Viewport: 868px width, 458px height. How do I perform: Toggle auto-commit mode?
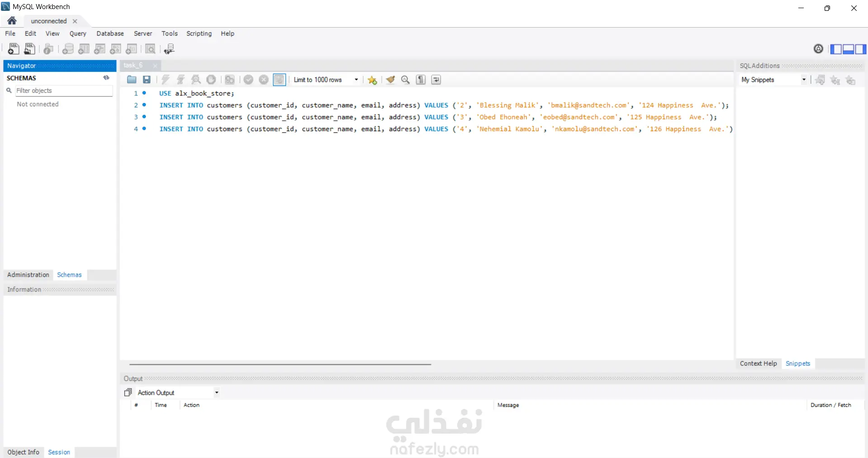(x=280, y=80)
